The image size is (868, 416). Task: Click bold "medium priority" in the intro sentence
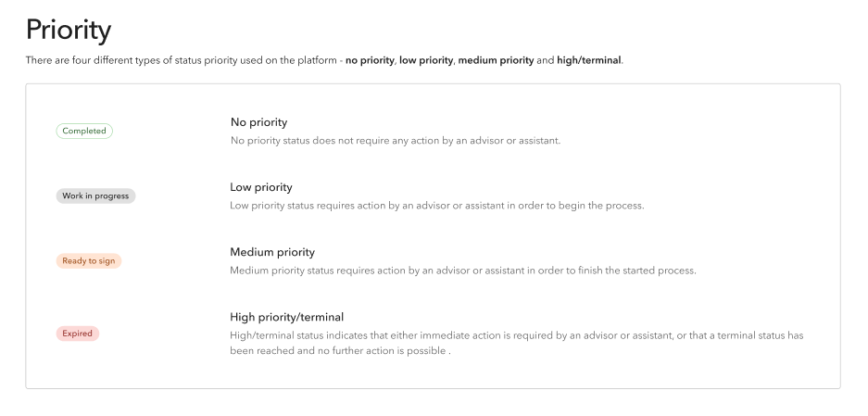click(496, 61)
